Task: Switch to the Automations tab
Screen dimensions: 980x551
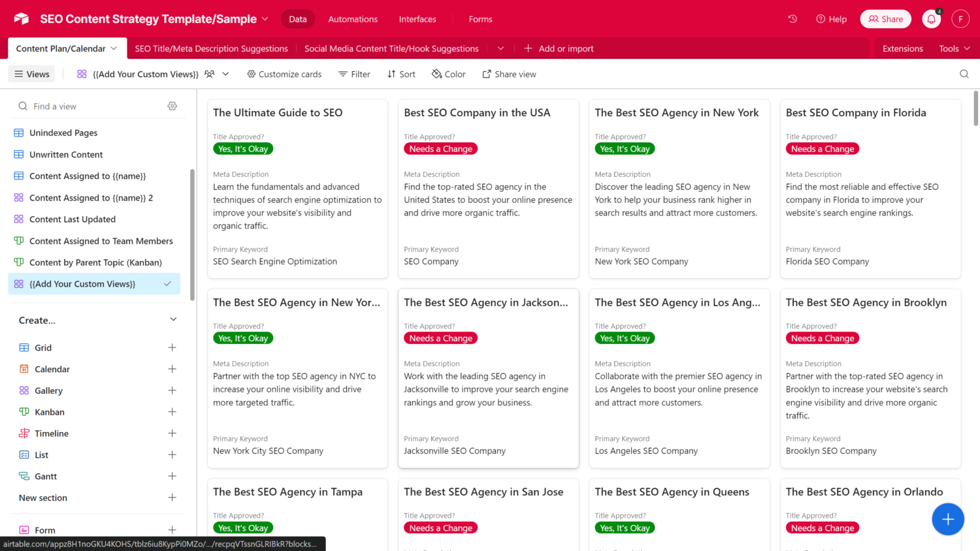Action: tap(353, 19)
